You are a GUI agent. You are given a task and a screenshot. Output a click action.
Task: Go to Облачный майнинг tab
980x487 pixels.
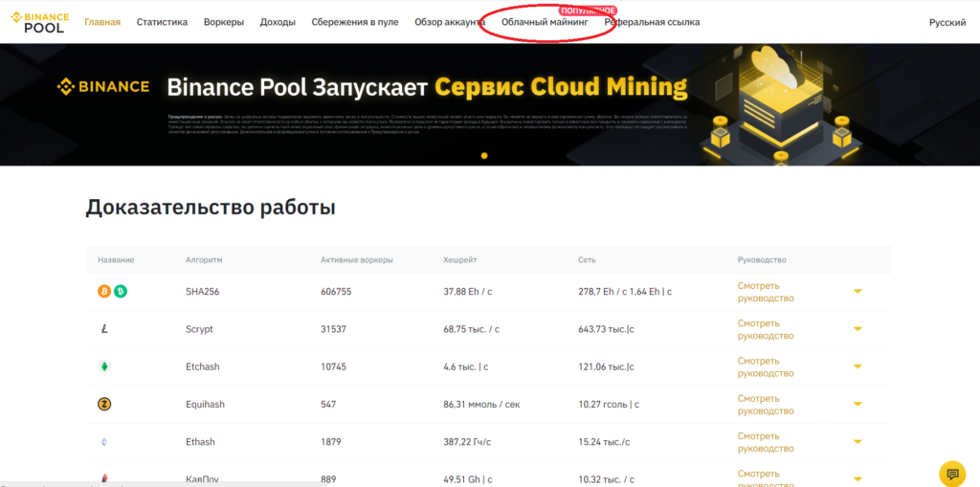pos(545,22)
